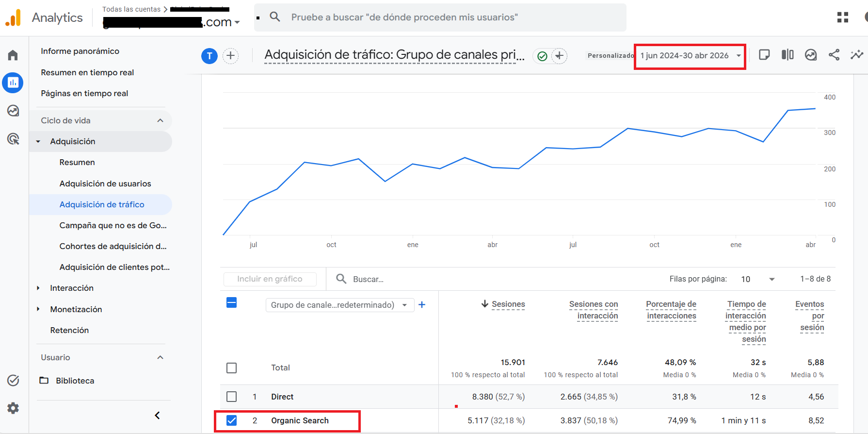The height and width of the screenshot is (434, 868).
Task: Add filter with plus next to status icon
Action: point(560,56)
